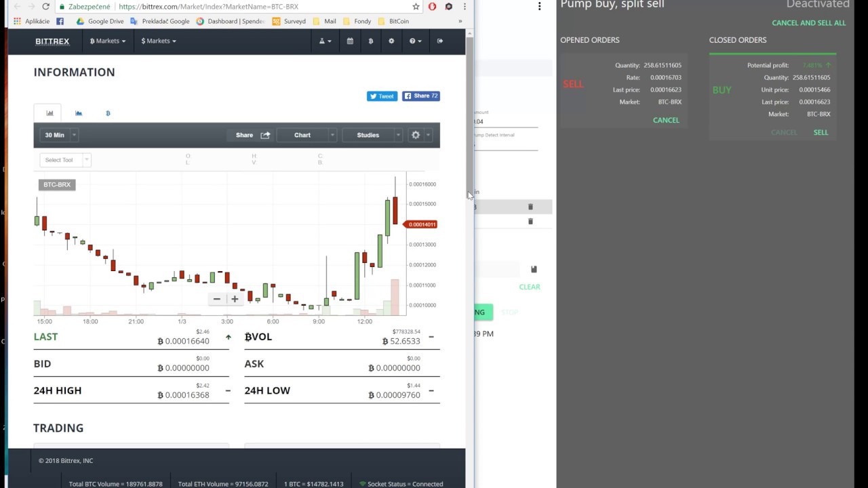Screen dimensions: 868x488
Task: Open the Studies dropdown
Action: 372,135
